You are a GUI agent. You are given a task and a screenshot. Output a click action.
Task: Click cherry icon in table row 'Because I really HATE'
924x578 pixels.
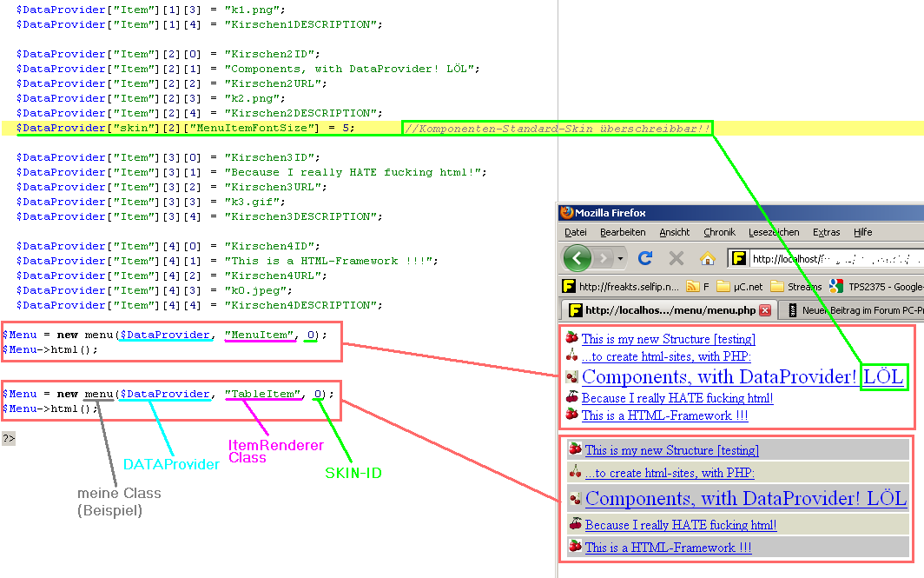tap(575, 523)
